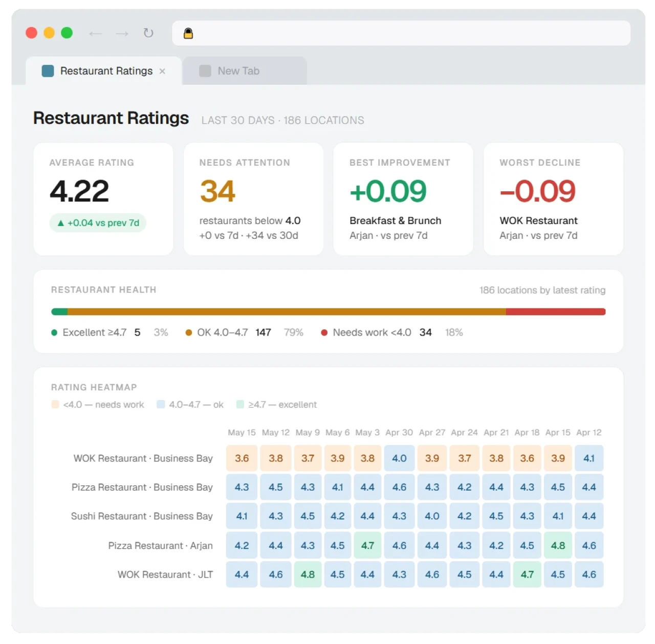Click Pizza Restaurant · Arjan row label
655x644 pixels.
160,545
